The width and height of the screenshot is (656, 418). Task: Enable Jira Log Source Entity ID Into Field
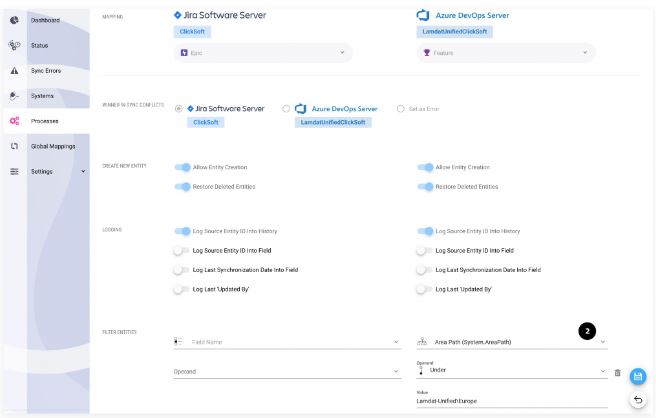pyautogui.click(x=181, y=251)
